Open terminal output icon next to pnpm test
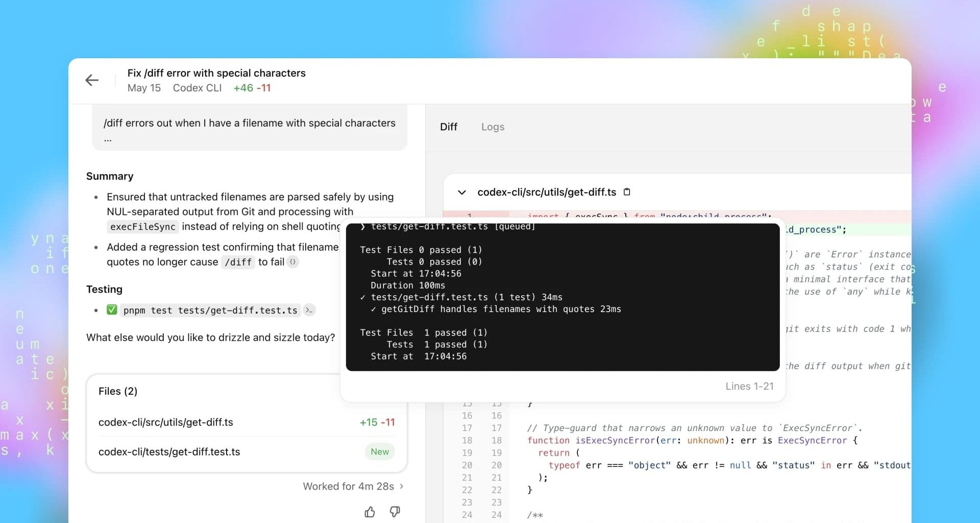The image size is (980, 523). pyautogui.click(x=309, y=310)
